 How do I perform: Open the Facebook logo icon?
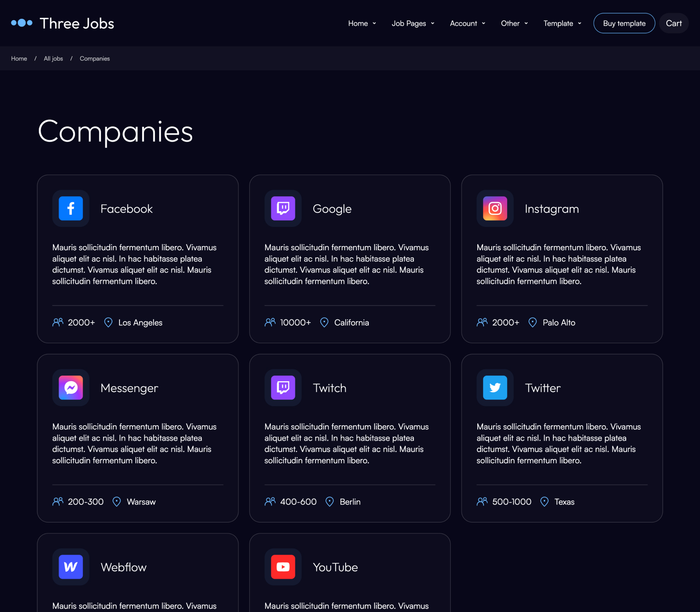pyautogui.click(x=71, y=209)
